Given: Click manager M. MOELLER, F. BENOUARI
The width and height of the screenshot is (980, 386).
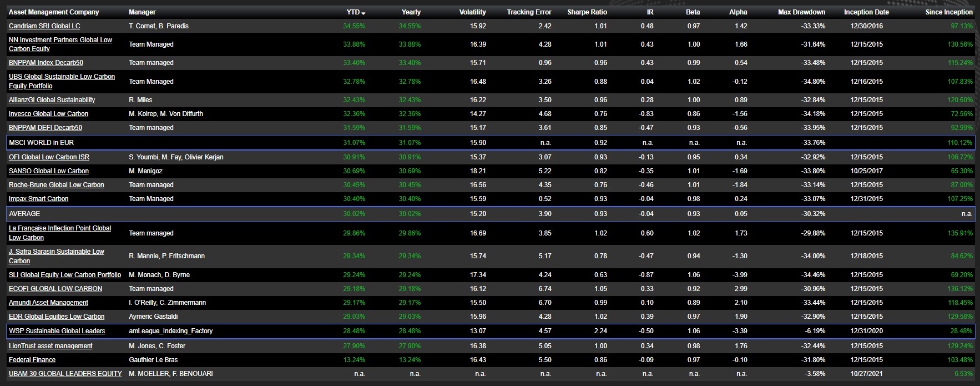Looking at the screenshot, I should click(171, 374).
